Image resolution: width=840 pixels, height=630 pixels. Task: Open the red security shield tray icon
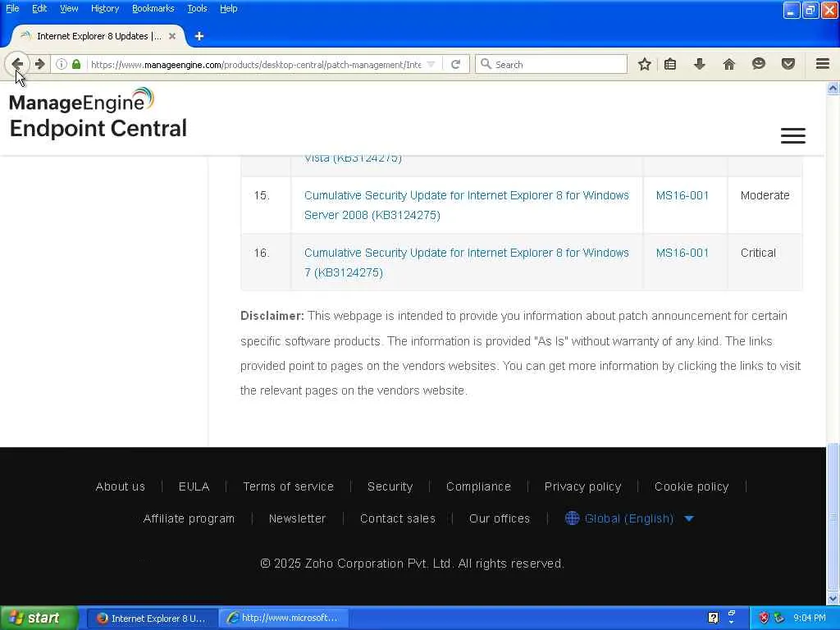(764, 618)
